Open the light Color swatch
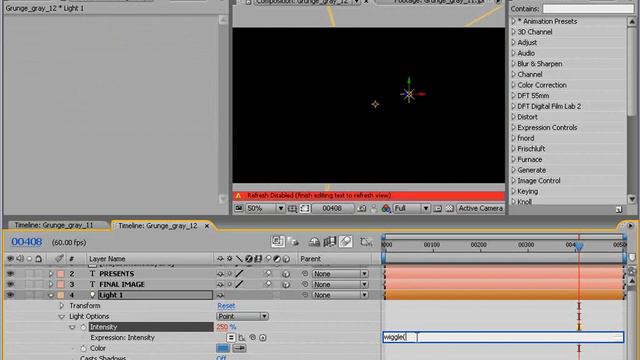The width and height of the screenshot is (640, 360). [x=223, y=348]
